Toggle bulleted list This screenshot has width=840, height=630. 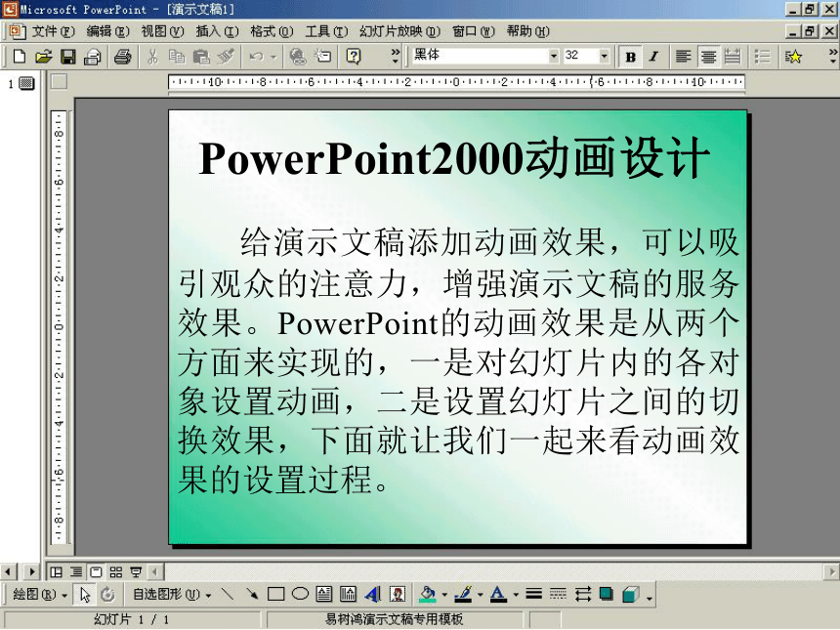click(x=762, y=57)
